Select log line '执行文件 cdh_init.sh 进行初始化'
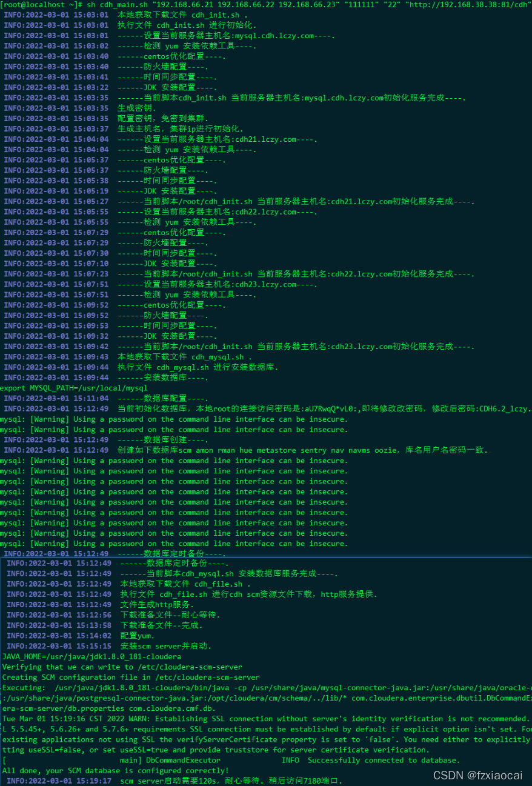 (x=130, y=25)
